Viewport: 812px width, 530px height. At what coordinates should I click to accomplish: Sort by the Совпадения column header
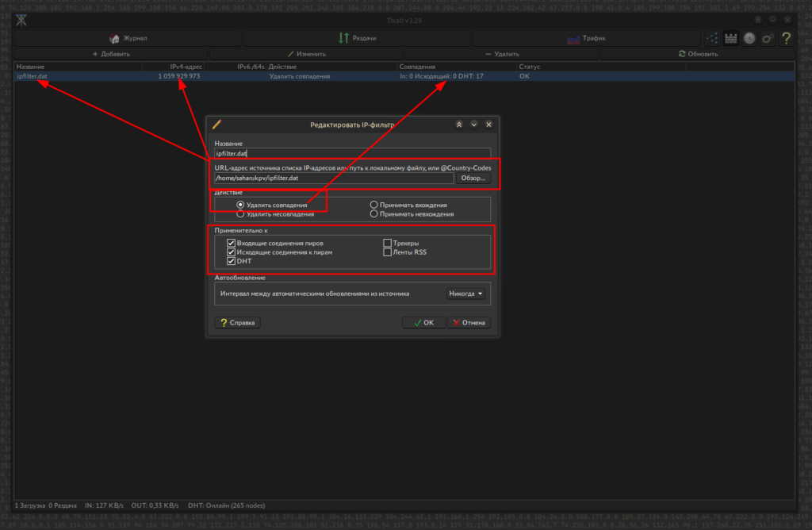click(x=457, y=67)
